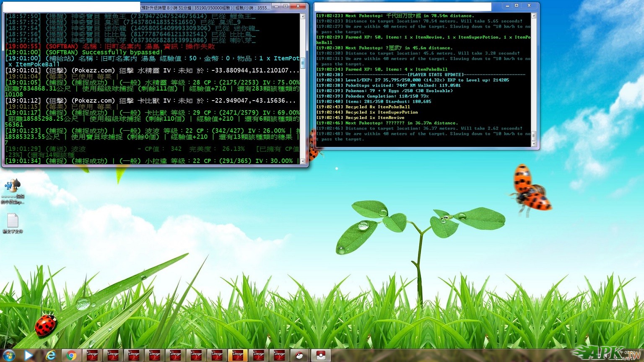Launch the blue media player taskbar icon

[29, 355]
